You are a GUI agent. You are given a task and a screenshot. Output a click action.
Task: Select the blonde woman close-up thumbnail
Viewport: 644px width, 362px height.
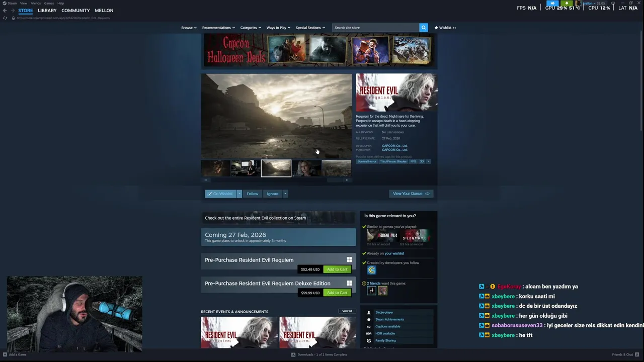pyautogui.click(x=306, y=168)
